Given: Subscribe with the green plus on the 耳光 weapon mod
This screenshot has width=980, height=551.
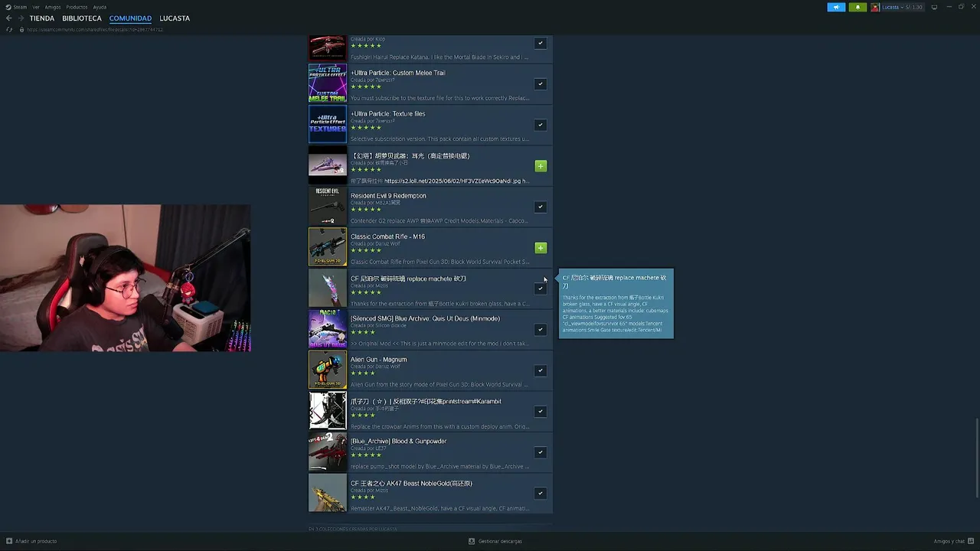Looking at the screenshot, I should 541,166.
